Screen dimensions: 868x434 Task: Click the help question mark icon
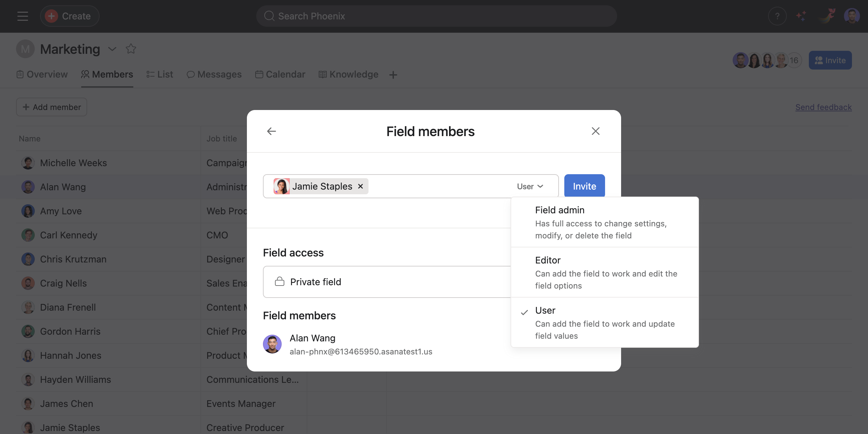point(777,16)
